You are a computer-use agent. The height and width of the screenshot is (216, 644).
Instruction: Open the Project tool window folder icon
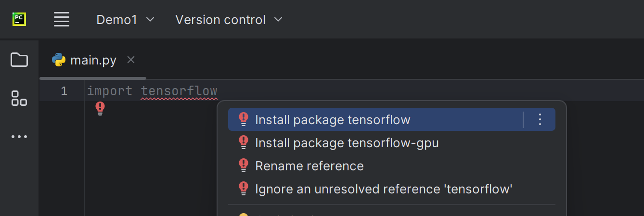[x=19, y=60]
